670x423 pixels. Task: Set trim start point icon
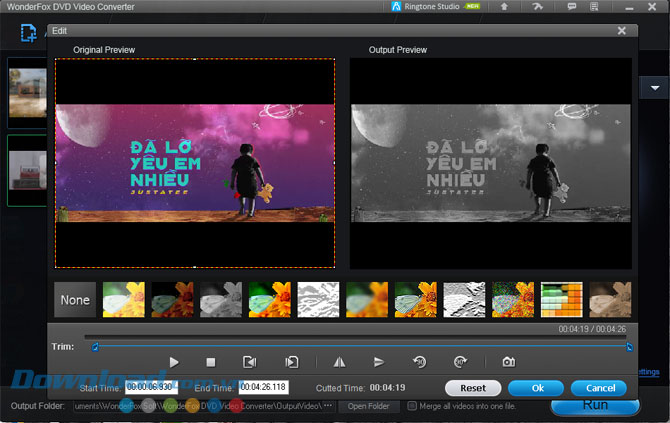[250, 362]
